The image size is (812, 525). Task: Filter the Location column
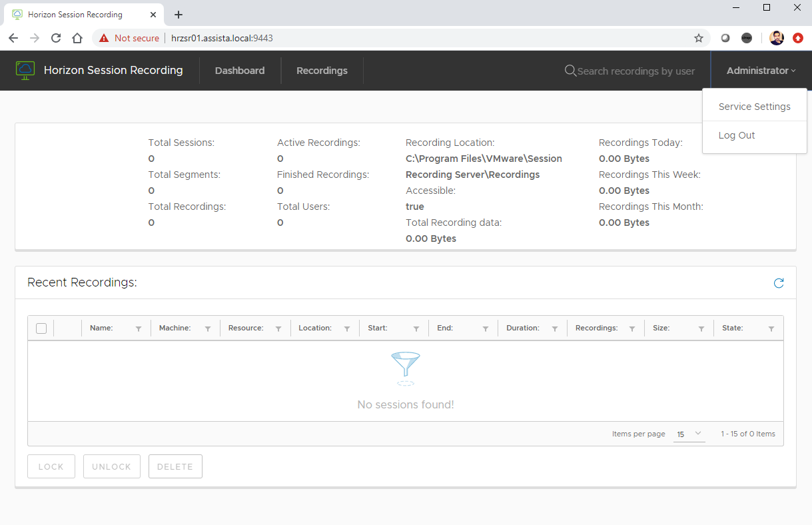pos(347,328)
